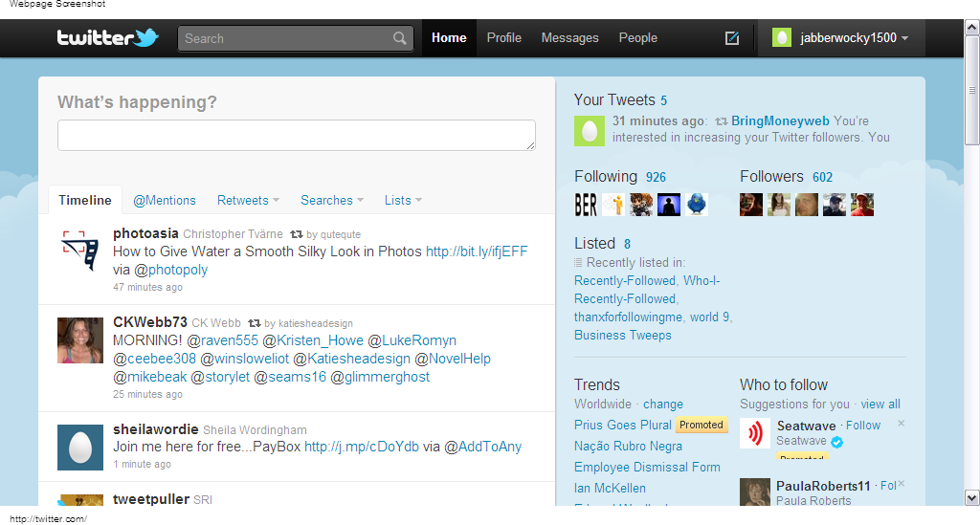Click PaulaRoberts11's profile picture
Viewport: 980px width, 525px height.
tap(755, 492)
